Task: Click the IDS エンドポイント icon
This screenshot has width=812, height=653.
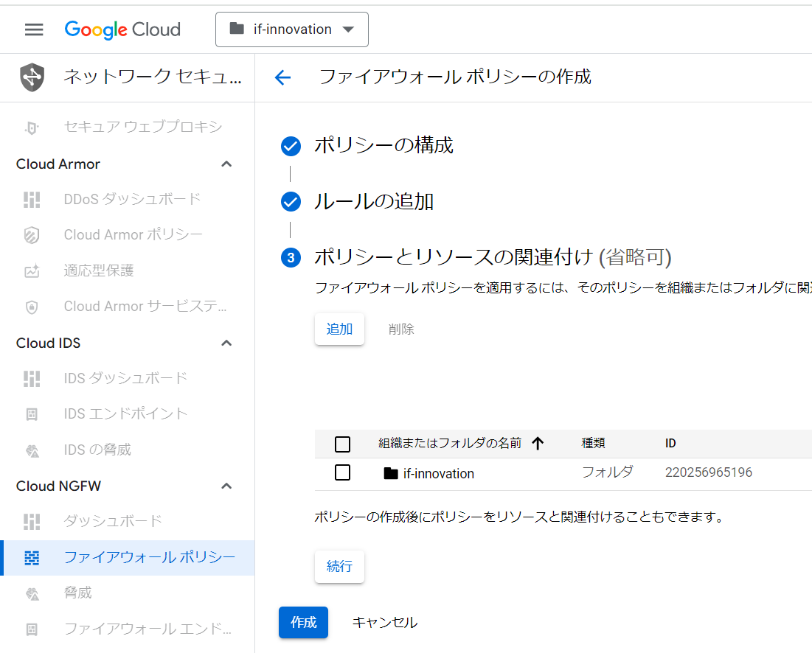Action: (32, 414)
